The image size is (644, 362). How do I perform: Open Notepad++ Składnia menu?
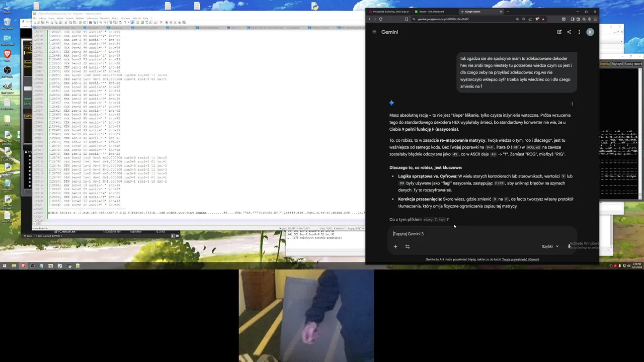pos(79,19)
